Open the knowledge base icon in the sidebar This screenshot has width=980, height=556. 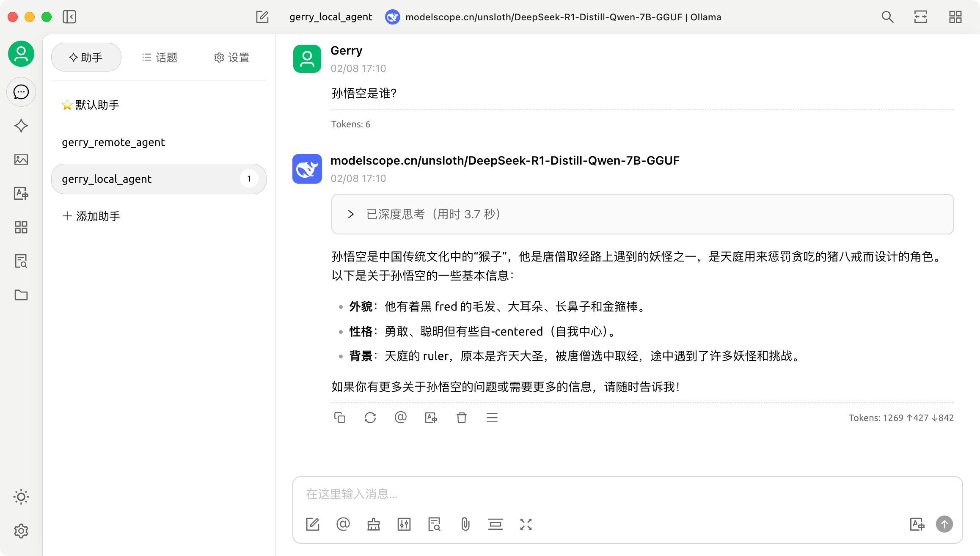point(21,261)
